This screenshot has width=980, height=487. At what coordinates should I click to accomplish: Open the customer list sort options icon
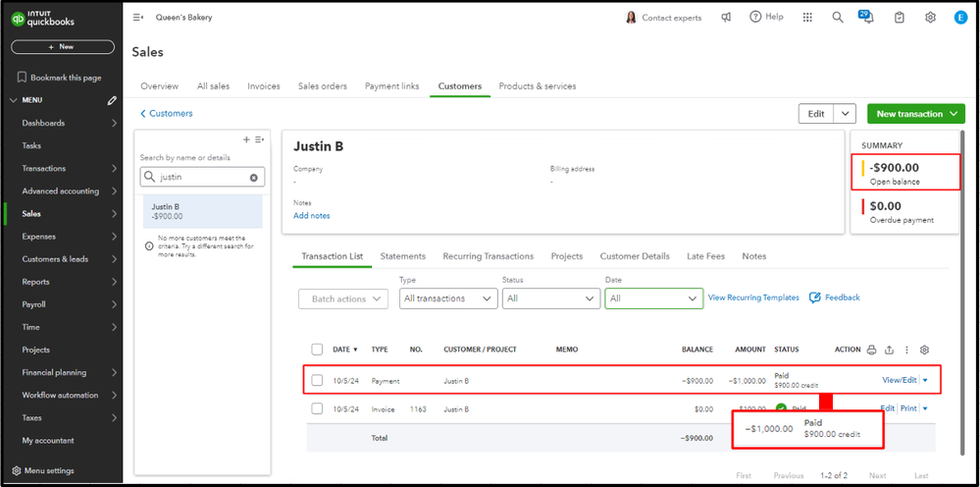(x=259, y=139)
